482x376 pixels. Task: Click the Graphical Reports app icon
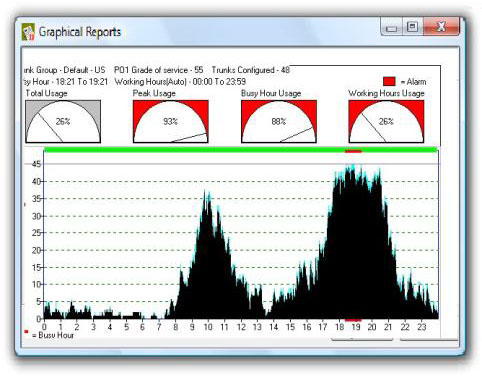pos(28,32)
